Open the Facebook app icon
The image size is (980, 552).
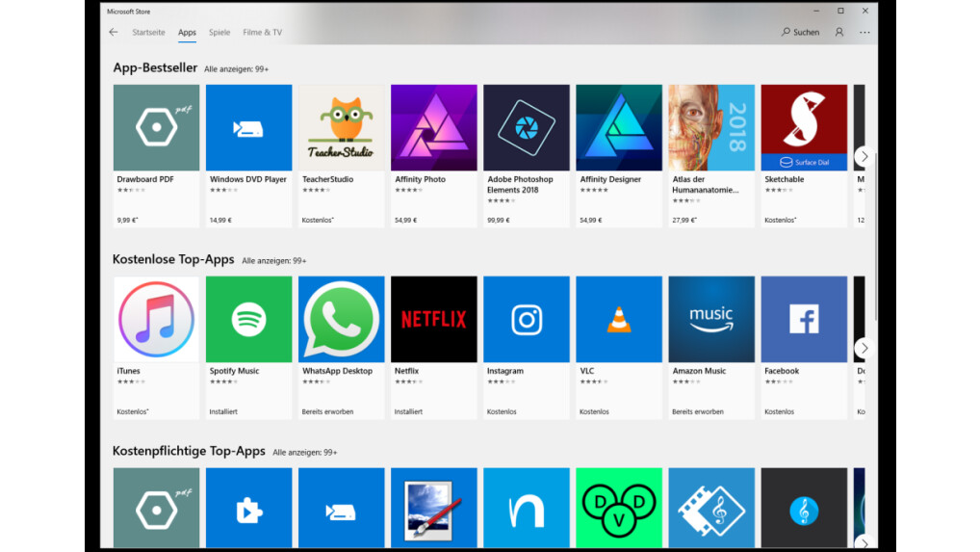(804, 320)
